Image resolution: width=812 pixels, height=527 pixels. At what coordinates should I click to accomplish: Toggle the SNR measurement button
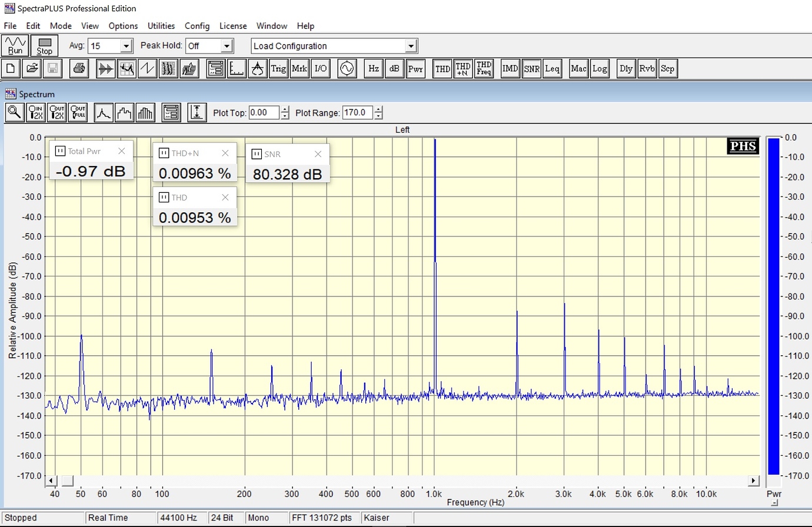[531, 69]
